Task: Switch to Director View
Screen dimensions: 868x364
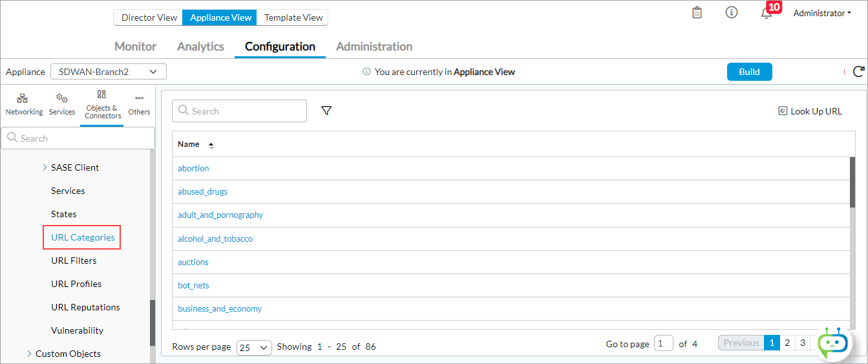Action: [149, 17]
